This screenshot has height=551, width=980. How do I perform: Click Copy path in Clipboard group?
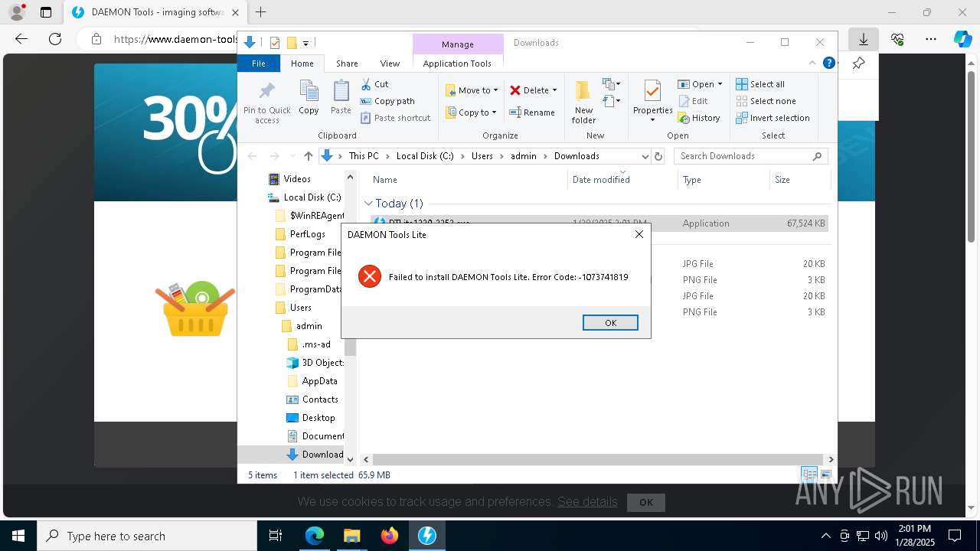pos(387,101)
